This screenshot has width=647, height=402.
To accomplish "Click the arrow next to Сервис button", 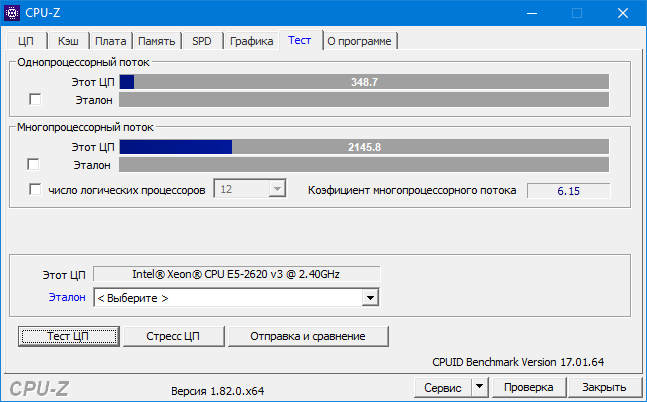I will coord(479,387).
